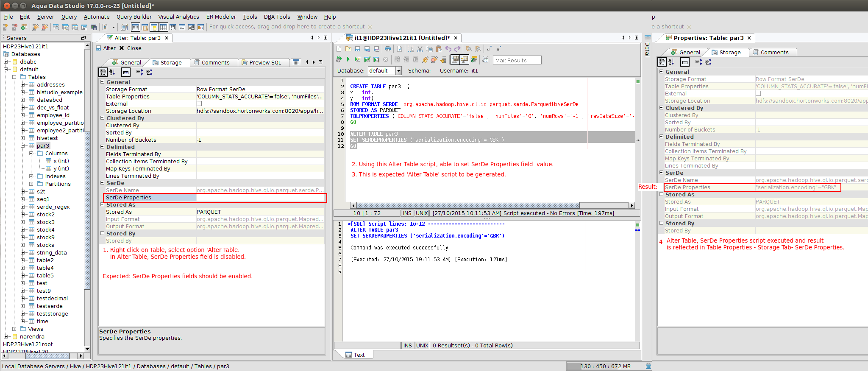This screenshot has height=372, width=868.
Task: Click the Find magnifier icon in query toolbar
Action: pos(469,49)
